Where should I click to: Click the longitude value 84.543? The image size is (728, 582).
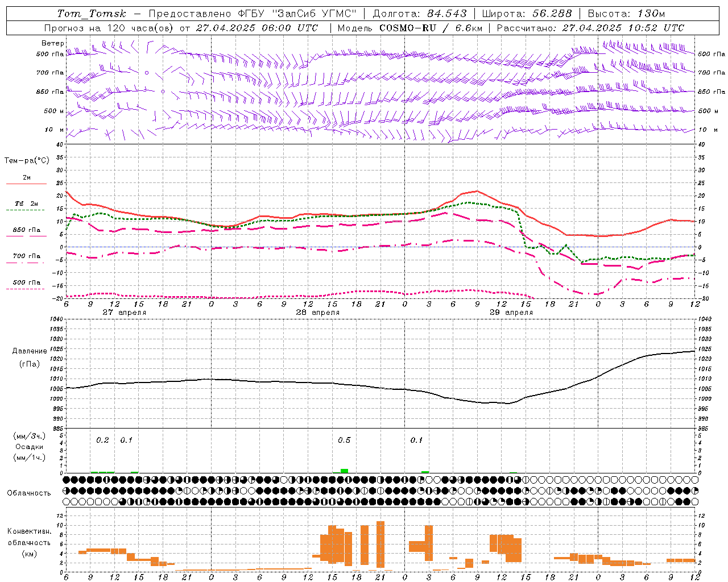pyautogui.click(x=447, y=14)
